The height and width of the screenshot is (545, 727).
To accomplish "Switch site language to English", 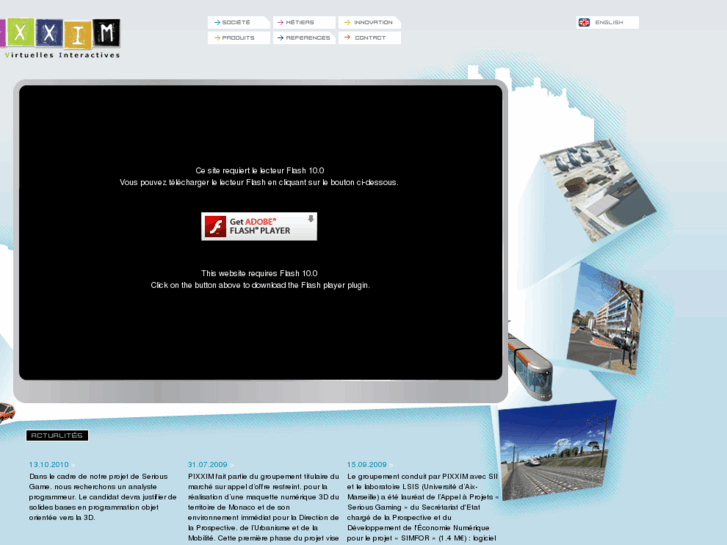I will tap(607, 22).
